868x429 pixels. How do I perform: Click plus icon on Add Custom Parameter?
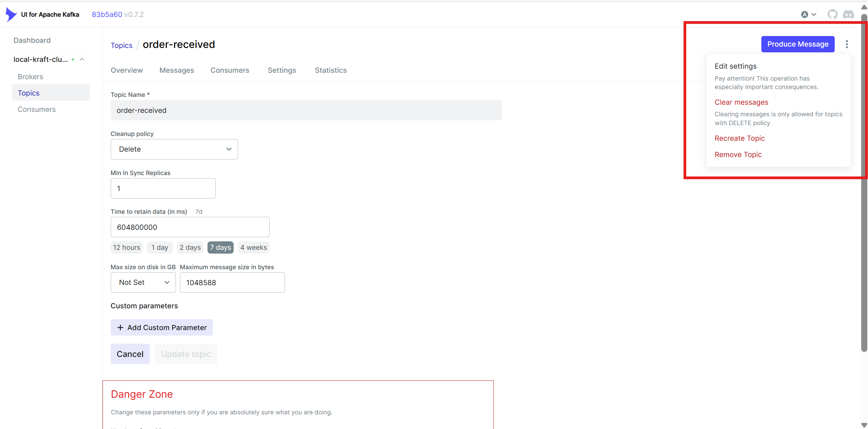pyautogui.click(x=120, y=327)
